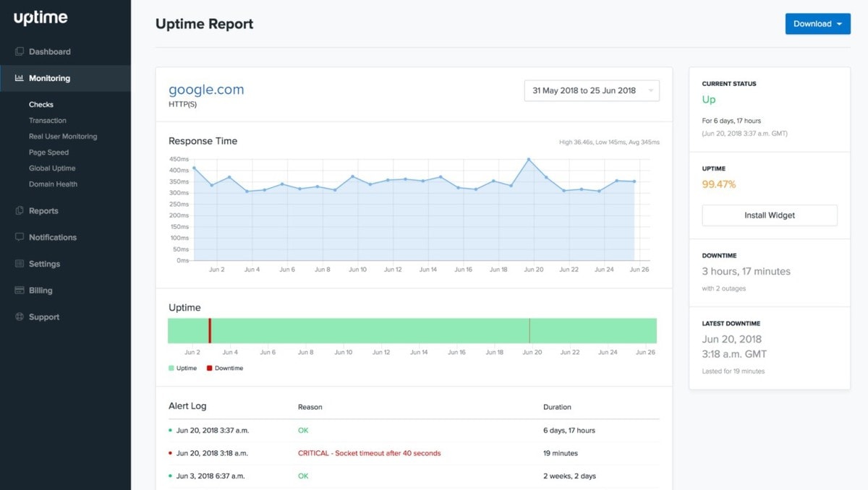868x490 pixels.
Task: Click the 6 days, 17 hours duration cell
Action: 569,431
